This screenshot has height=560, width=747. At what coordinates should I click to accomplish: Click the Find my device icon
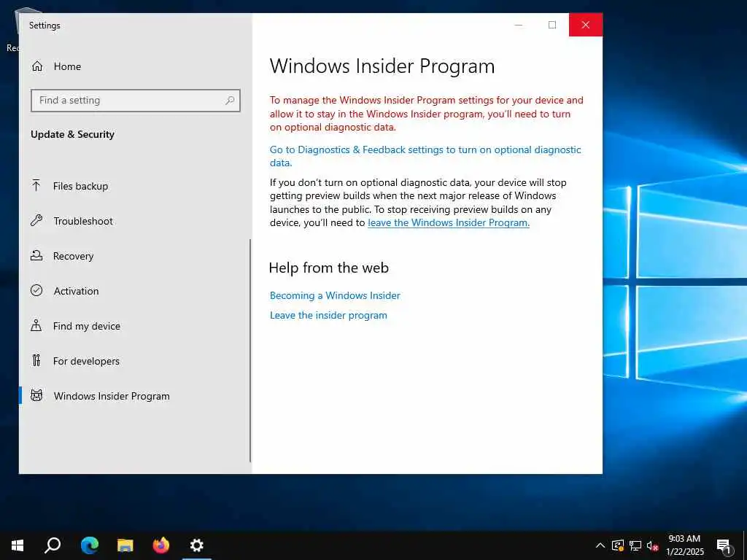pos(36,326)
